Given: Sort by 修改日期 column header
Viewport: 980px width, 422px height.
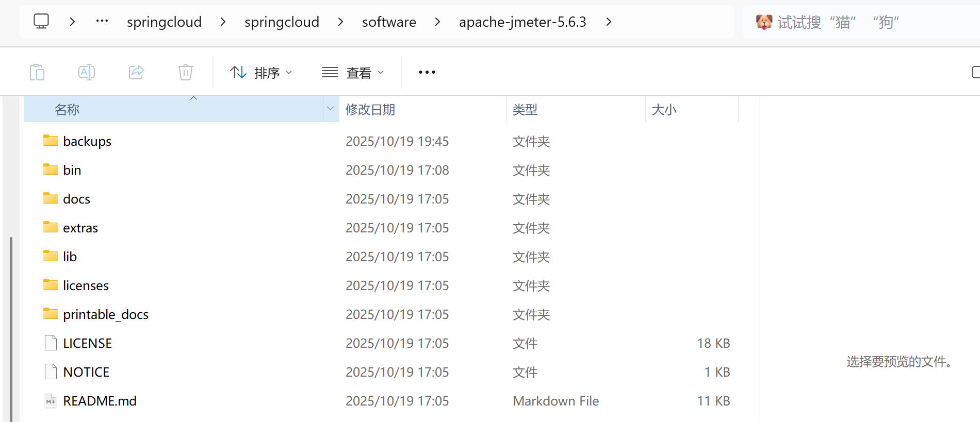Looking at the screenshot, I should [422, 109].
